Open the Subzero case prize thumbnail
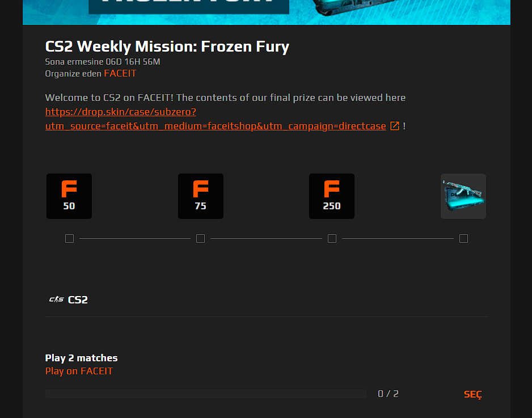Screen dimensions: 532x418 pyautogui.click(x=463, y=196)
